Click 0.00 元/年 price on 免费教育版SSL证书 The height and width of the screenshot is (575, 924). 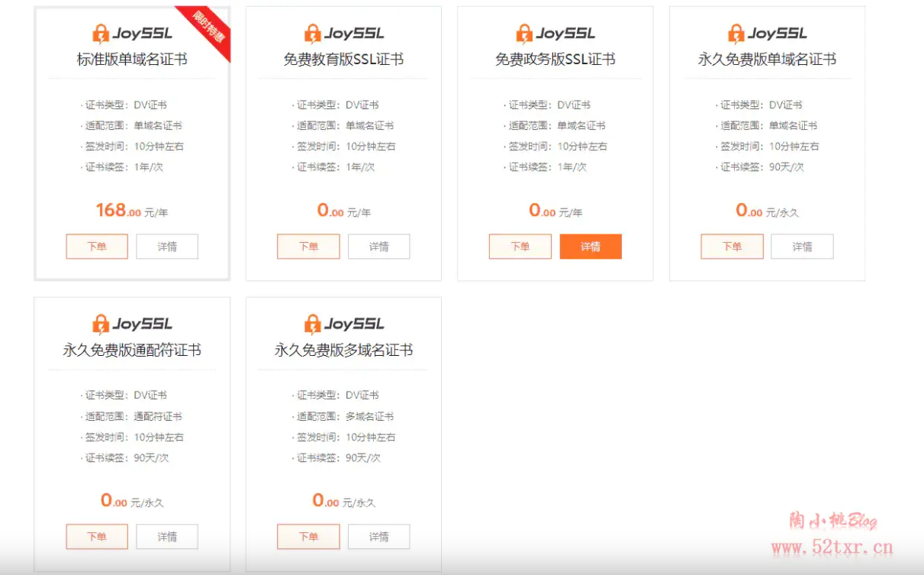click(344, 210)
